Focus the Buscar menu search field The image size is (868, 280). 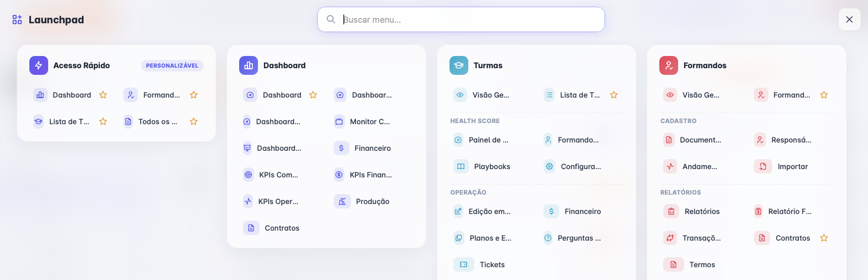[x=461, y=19]
